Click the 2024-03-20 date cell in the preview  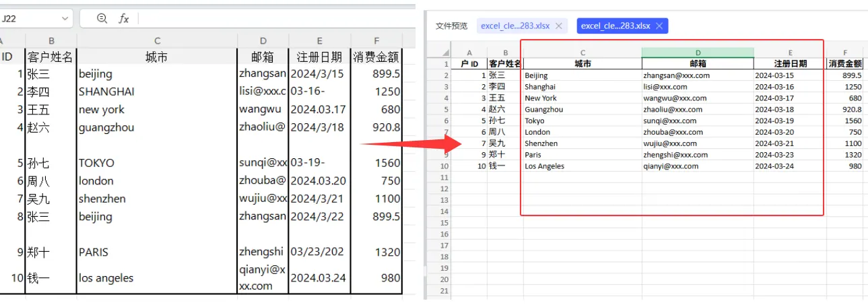[x=790, y=132]
